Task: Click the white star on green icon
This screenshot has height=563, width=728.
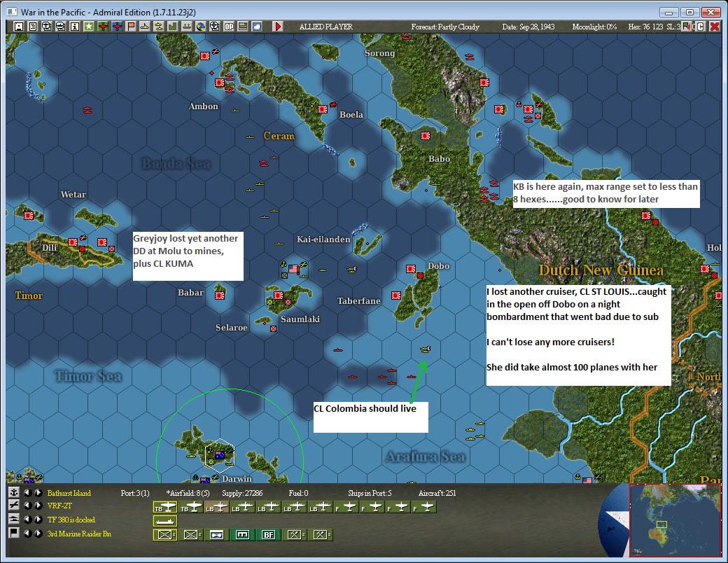Action: tap(88, 27)
